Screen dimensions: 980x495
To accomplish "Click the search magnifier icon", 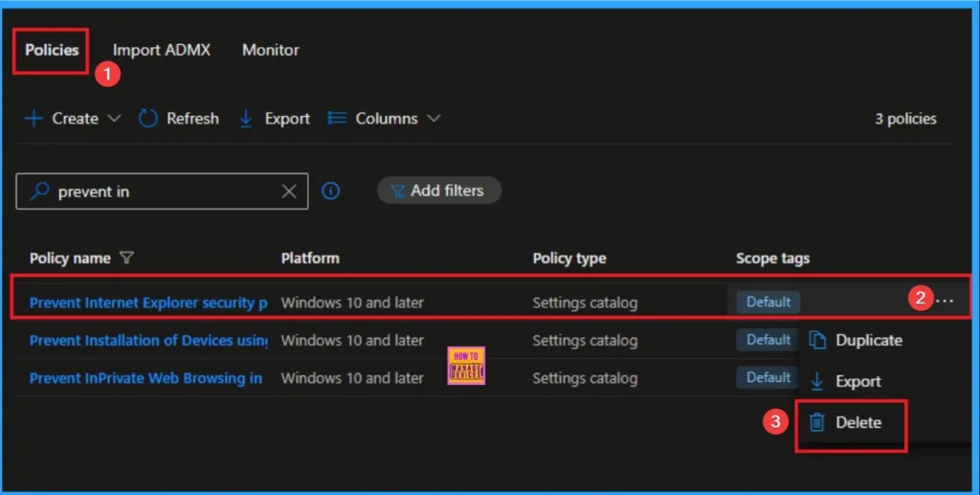I will tap(39, 191).
